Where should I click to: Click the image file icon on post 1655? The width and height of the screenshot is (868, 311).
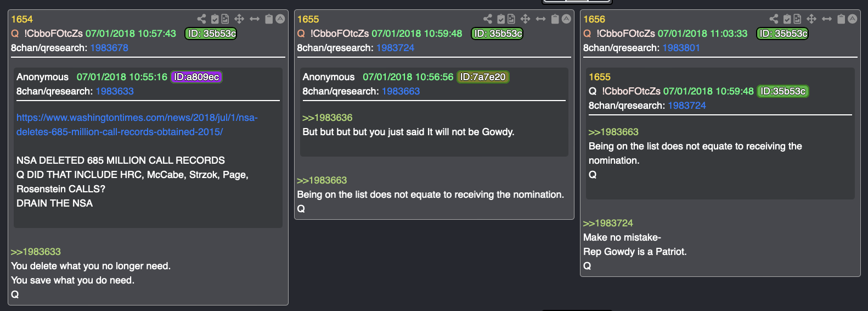[511, 19]
